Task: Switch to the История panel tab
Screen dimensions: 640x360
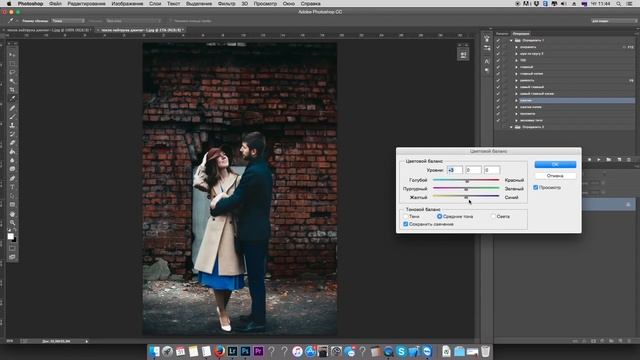Action: coord(502,33)
